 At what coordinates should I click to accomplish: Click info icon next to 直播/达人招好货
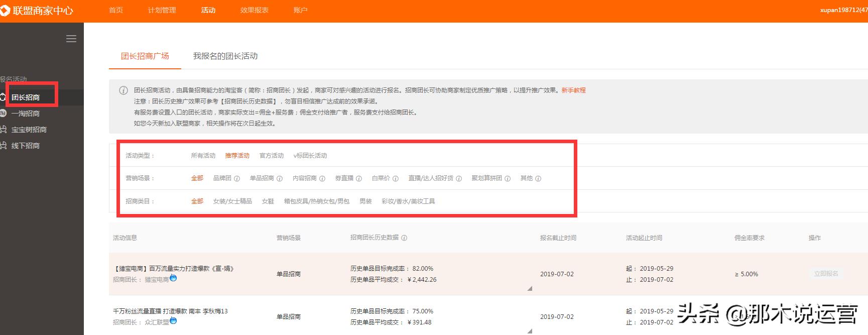click(x=459, y=178)
